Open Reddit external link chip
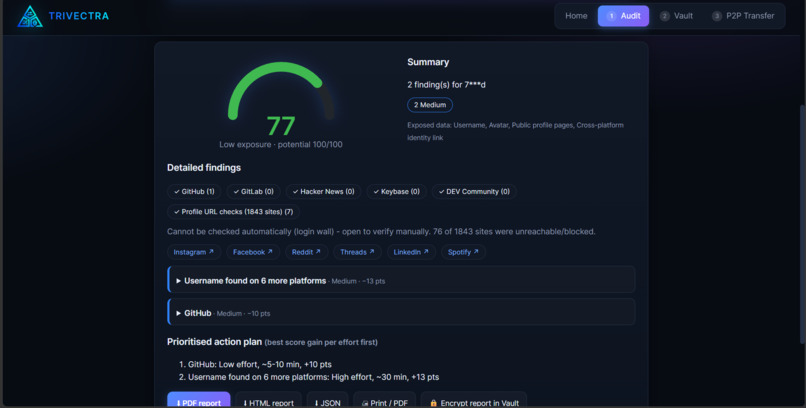This screenshot has width=806, height=408. (x=306, y=252)
